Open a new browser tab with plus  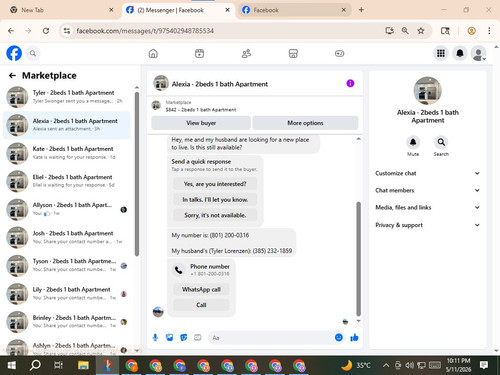[x=361, y=10]
